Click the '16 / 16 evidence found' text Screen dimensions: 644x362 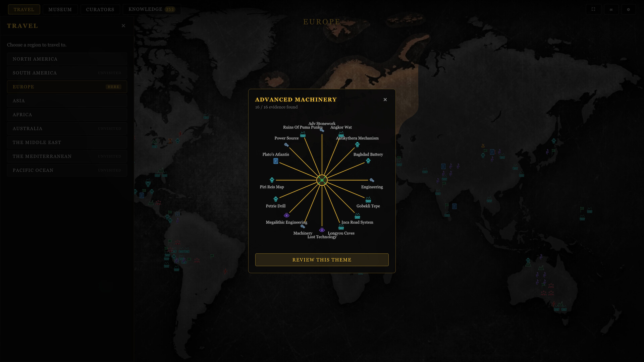pyautogui.click(x=276, y=107)
